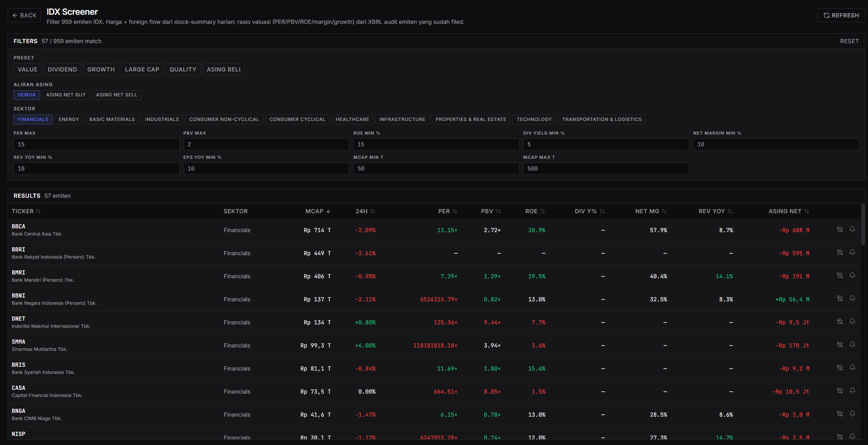
Task: Toggle watchlist star for BNGA row
Action: [840, 414]
